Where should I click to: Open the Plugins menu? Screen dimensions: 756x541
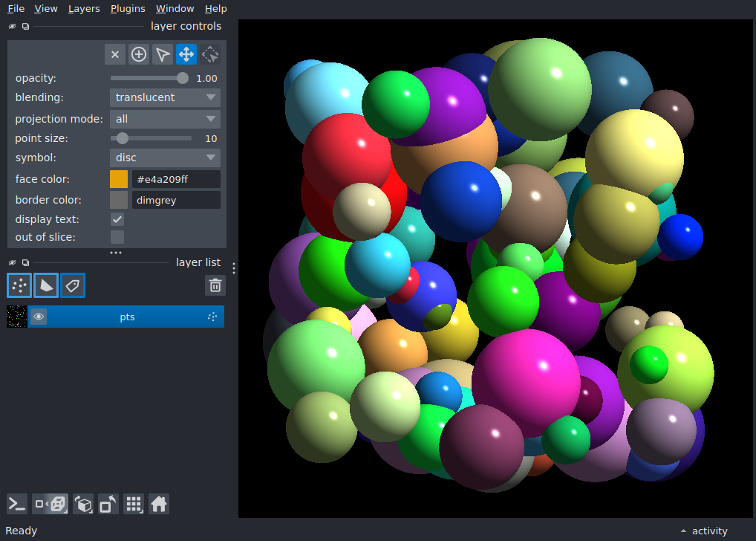(128, 9)
